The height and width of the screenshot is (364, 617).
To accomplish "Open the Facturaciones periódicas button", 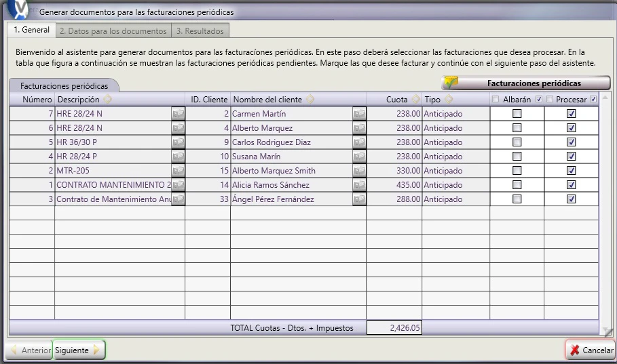I will tap(526, 83).
